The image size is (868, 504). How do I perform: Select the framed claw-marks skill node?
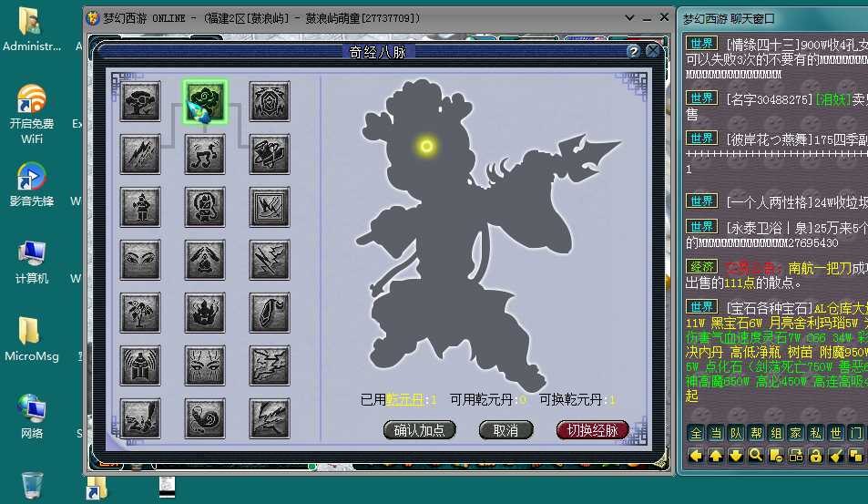click(x=270, y=207)
